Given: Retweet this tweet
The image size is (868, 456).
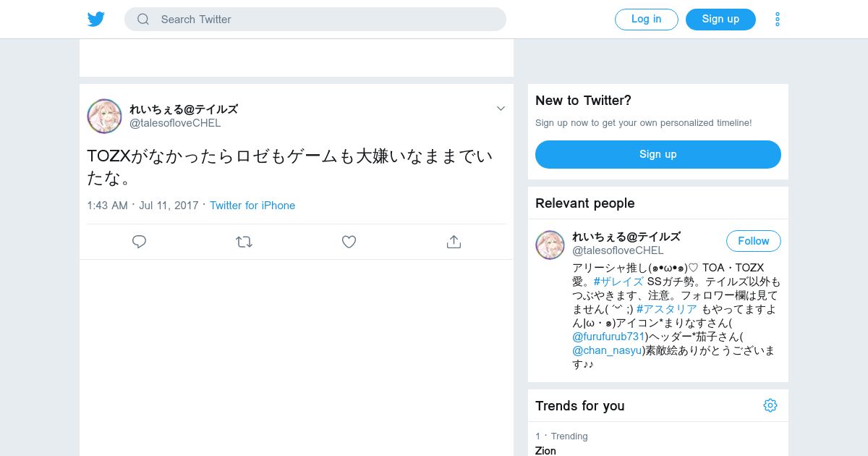Looking at the screenshot, I should 244,242.
